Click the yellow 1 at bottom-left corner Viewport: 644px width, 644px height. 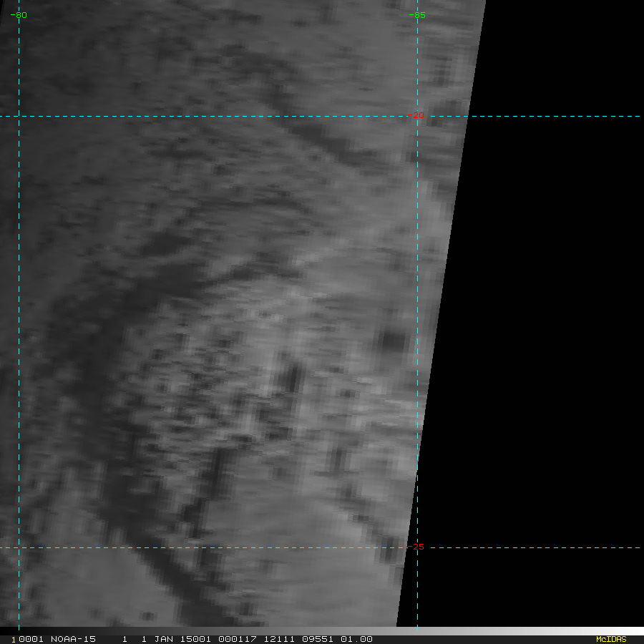coord(13,640)
